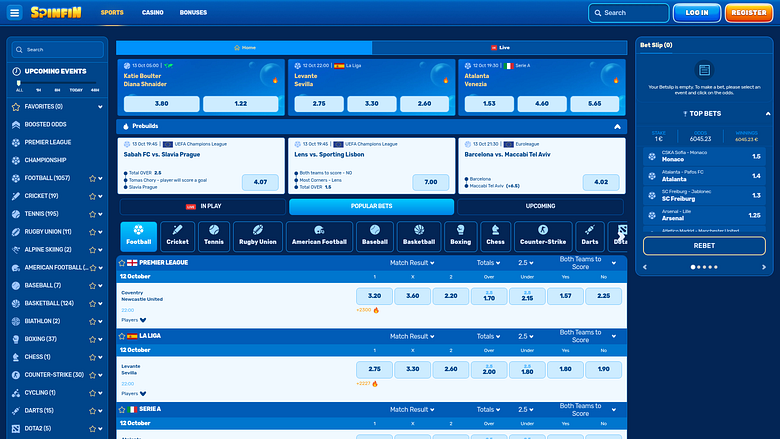
Task: Open La Liga Both Teams to Score dropdown
Action: [587, 336]
